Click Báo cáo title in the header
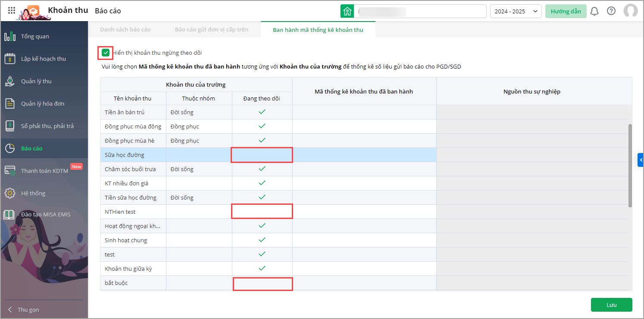The height and width of the screenshot is (319, 644). coord(108,11)
